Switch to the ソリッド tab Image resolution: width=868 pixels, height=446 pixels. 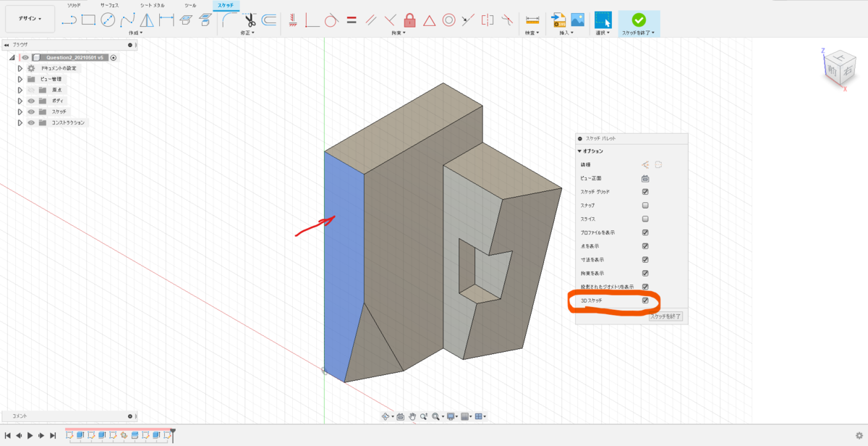[x=74, y=5]
